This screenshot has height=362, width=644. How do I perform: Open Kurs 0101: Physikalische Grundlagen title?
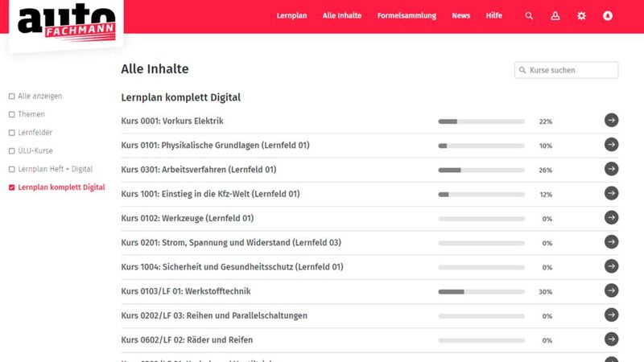click(215, 146)
